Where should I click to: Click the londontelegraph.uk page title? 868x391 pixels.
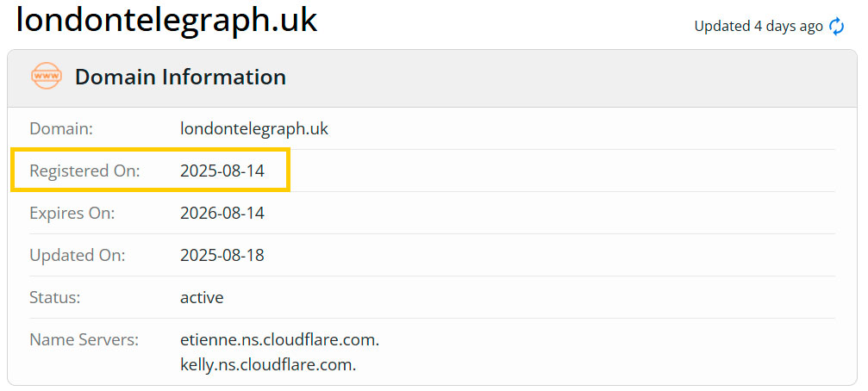[166, 21]
